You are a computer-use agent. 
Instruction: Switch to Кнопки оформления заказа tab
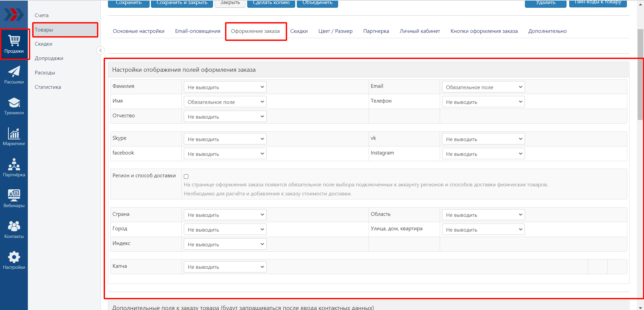point(484,31)
